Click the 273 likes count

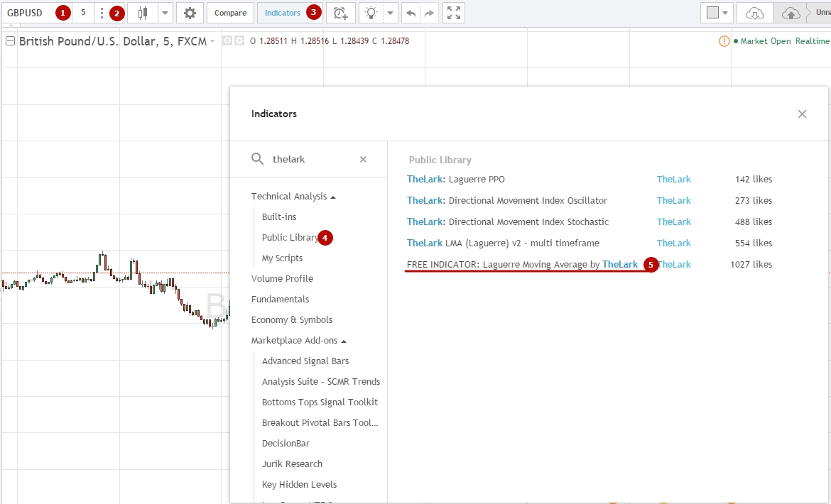click(x=754, y=201)
